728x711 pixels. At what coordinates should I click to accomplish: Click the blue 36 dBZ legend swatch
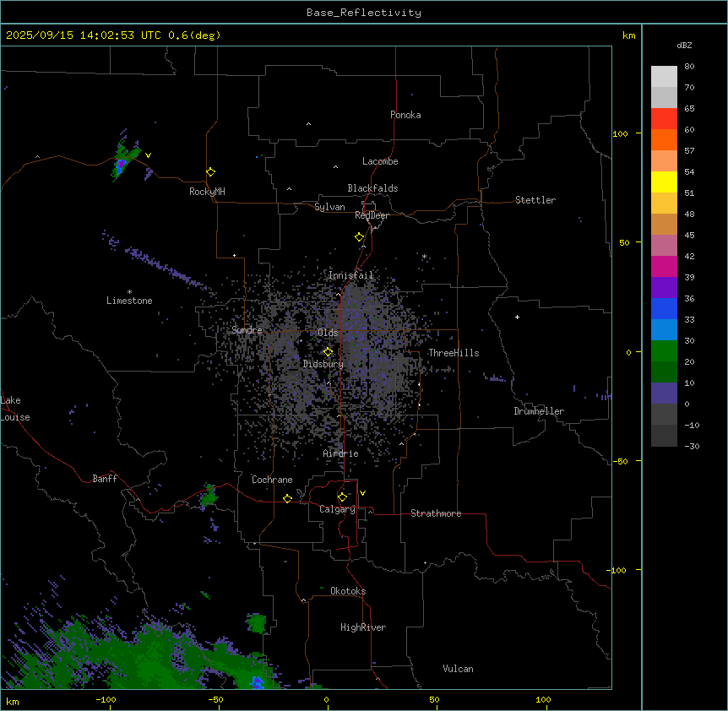tap(664, 308)
